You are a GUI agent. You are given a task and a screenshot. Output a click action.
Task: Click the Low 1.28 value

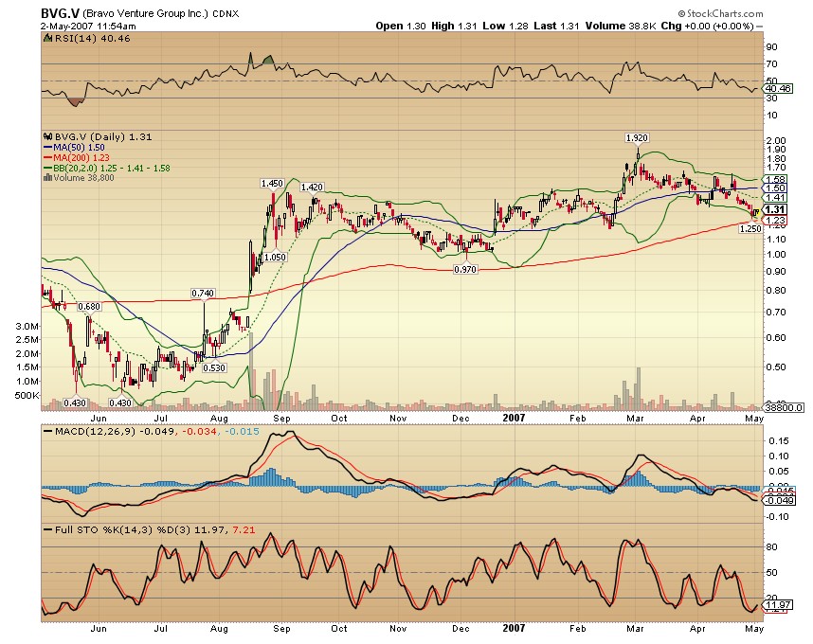(505, 26)
